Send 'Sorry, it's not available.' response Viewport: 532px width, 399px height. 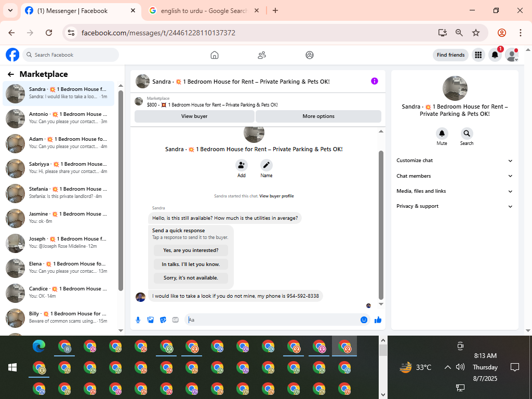[191, 278]
